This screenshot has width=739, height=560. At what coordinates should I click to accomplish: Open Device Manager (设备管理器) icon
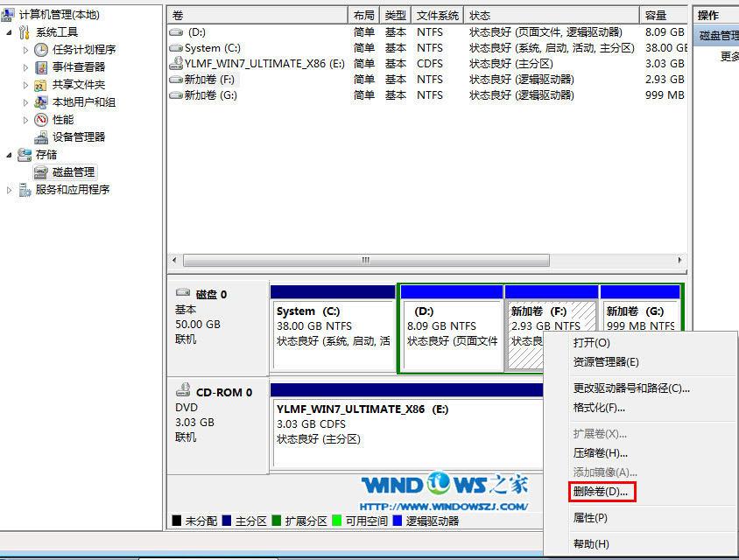tap(41, 137)
